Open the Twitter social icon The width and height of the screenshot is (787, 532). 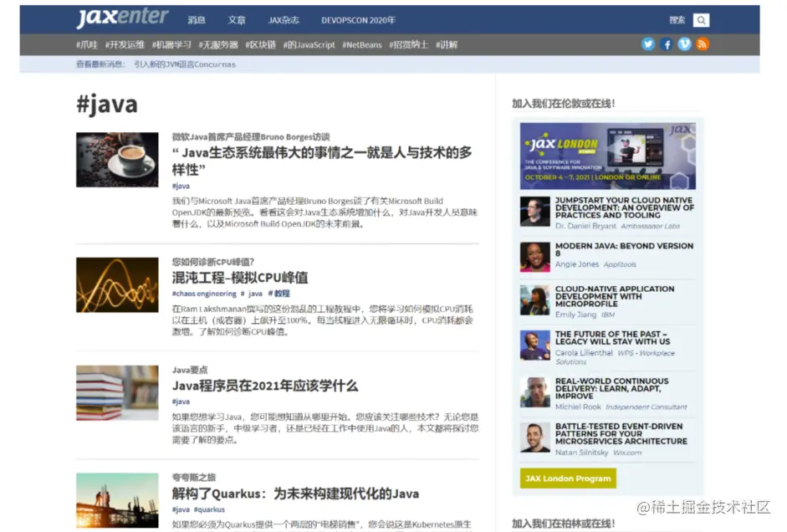648,44
